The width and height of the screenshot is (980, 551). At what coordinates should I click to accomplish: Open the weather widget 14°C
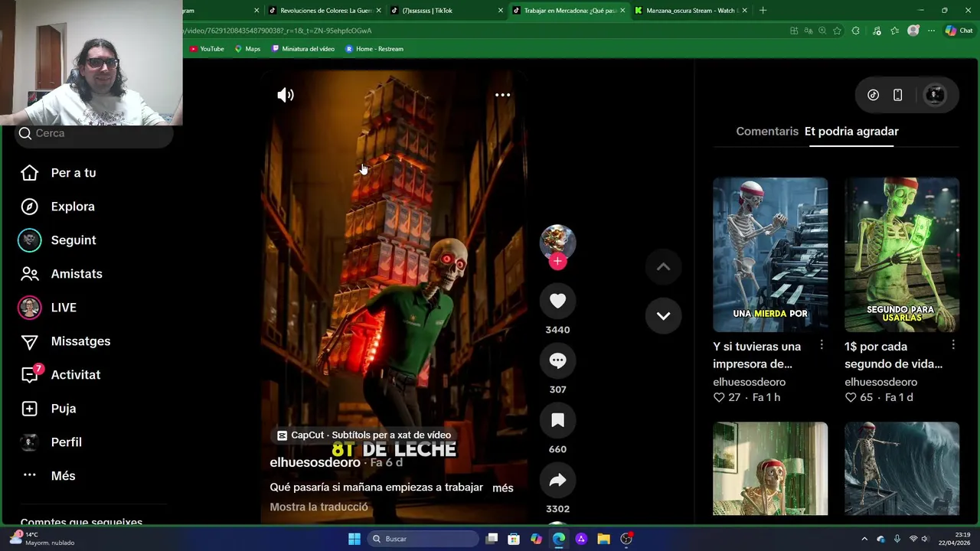click(x=43, y=539)
